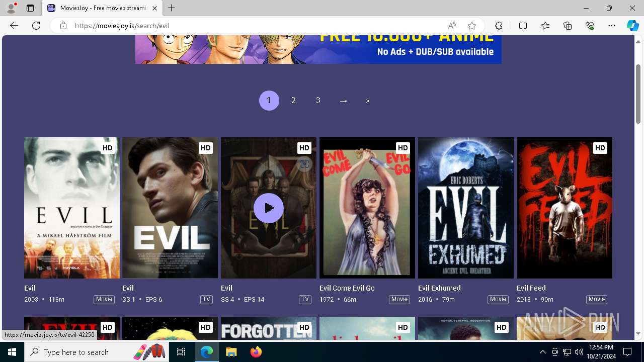Open the Evil 2003 movie poster
The height and width of the screenshot is (362, 644).
72,208
